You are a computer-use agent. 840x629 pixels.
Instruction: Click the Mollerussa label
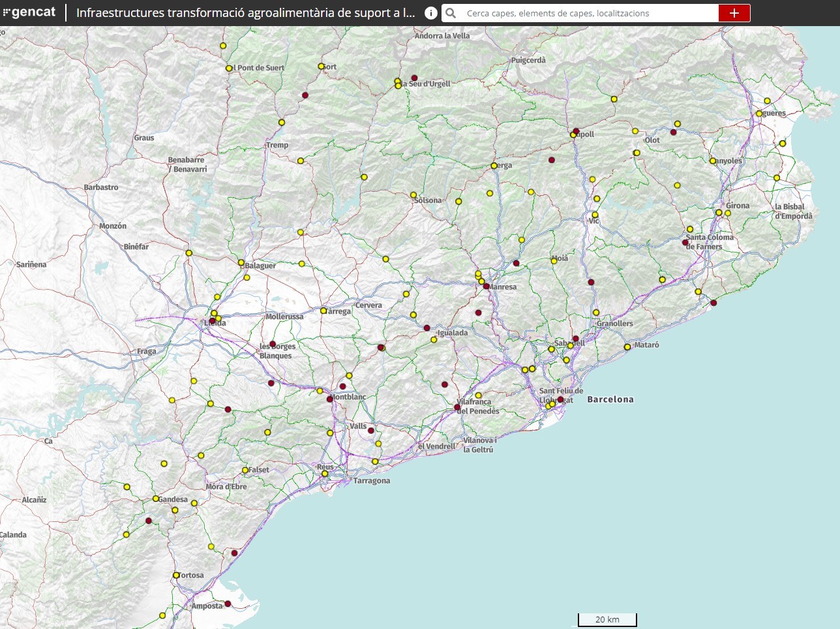(284, 316)
